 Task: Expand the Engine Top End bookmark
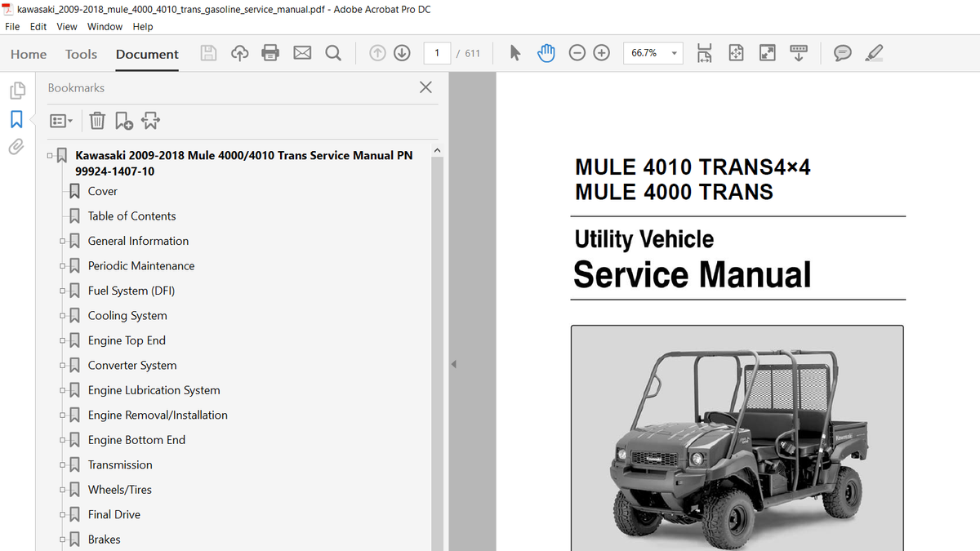coord(63,340)
